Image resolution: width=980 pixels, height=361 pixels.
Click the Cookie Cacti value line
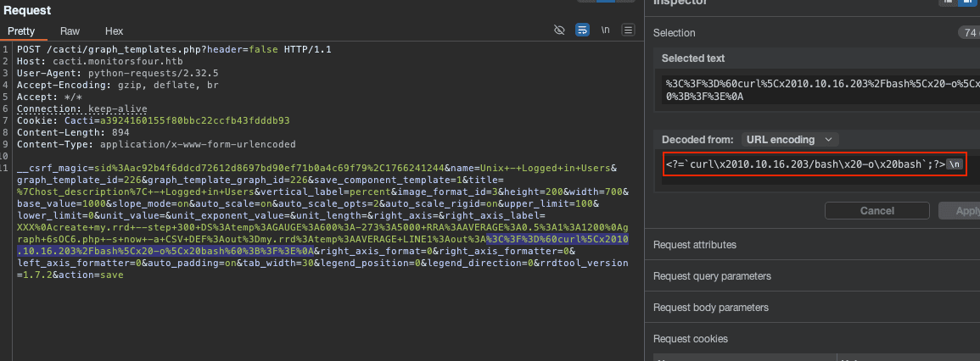(153, 120)
